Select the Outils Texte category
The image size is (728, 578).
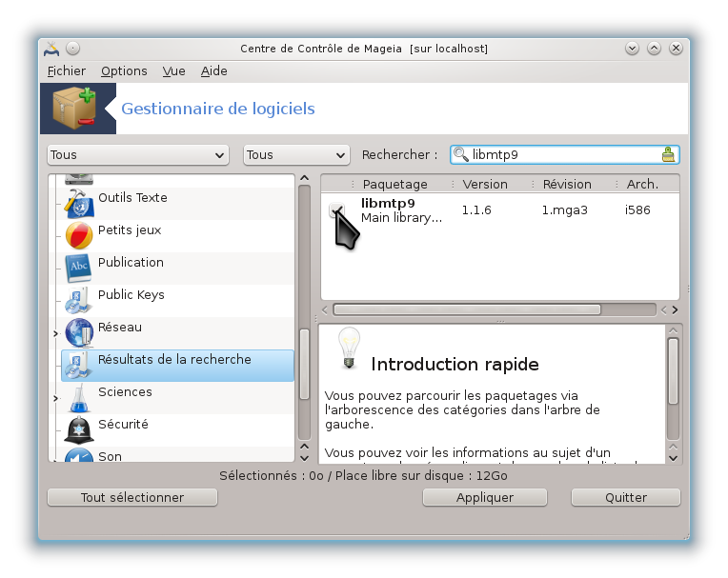132,198
